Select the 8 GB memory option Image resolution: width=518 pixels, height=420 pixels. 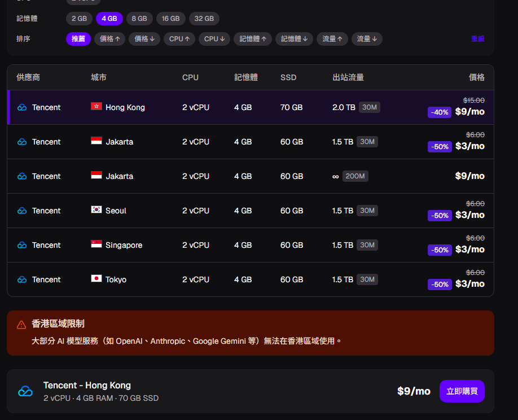139,19
